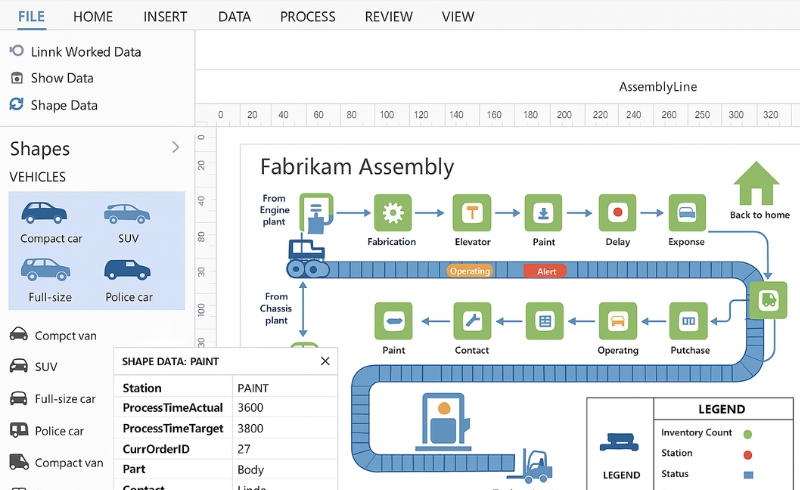Open the VIEW tab
The image size is (800, 490).
[x=458, y=16]
